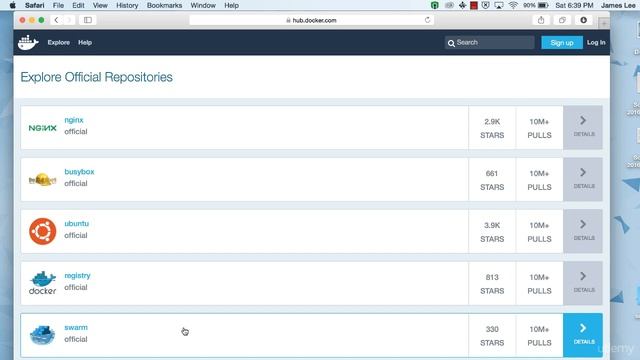Check the Wi-Fi status icon
The height and width of the screenshot is (360, 640).
pos(513,5)
